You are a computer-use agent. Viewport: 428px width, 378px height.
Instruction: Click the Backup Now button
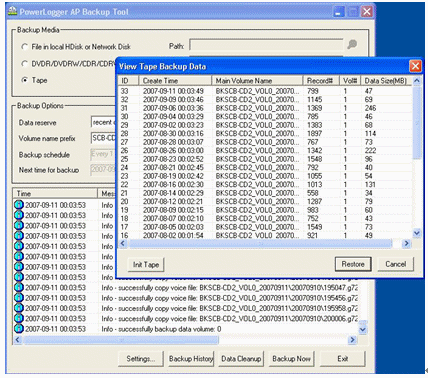[x=291, y=359]
